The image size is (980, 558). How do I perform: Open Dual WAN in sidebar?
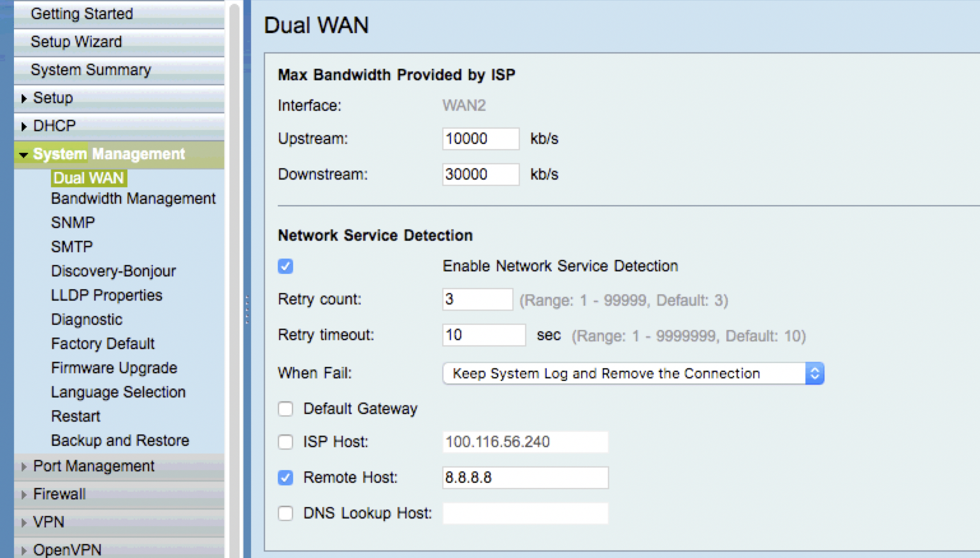click(x=89, y=178)
